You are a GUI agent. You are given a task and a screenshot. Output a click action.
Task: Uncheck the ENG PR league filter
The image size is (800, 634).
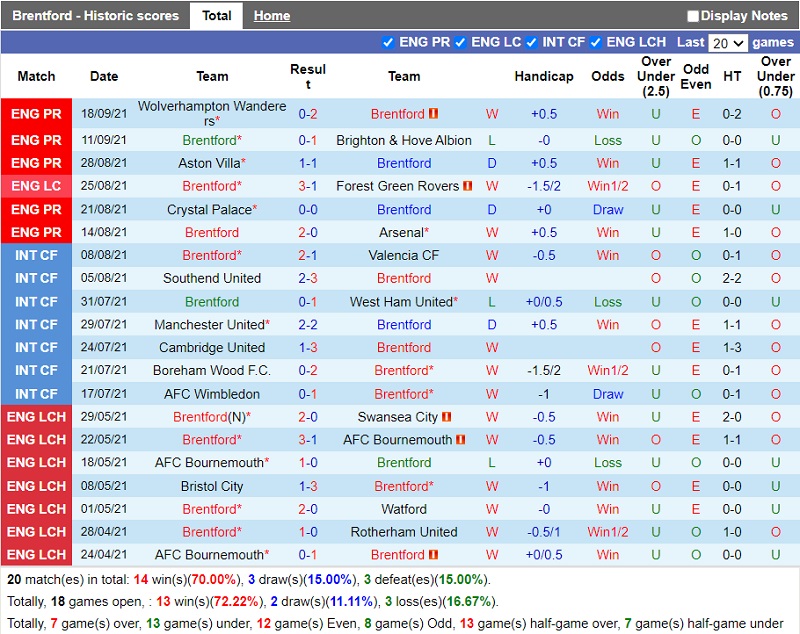coord(388,42)
